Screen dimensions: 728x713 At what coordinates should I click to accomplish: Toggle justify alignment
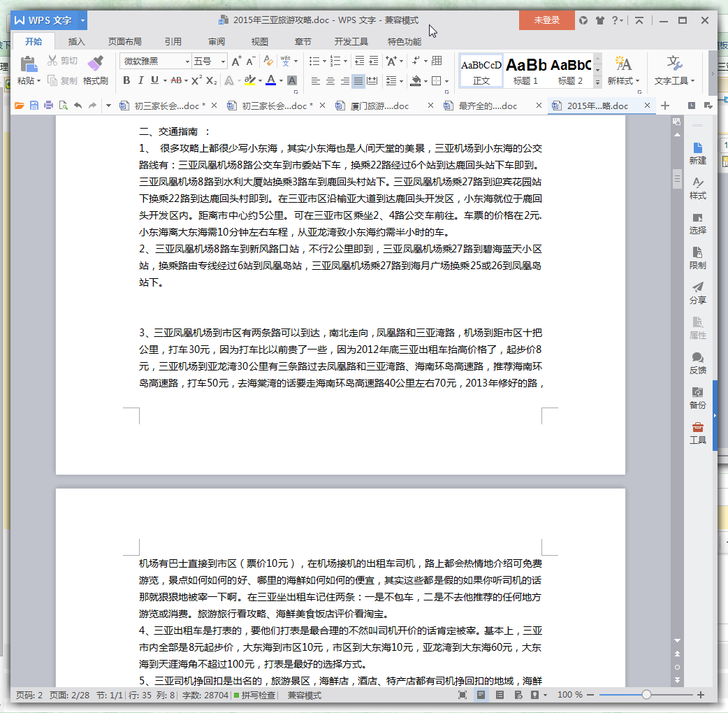[358, 81]
